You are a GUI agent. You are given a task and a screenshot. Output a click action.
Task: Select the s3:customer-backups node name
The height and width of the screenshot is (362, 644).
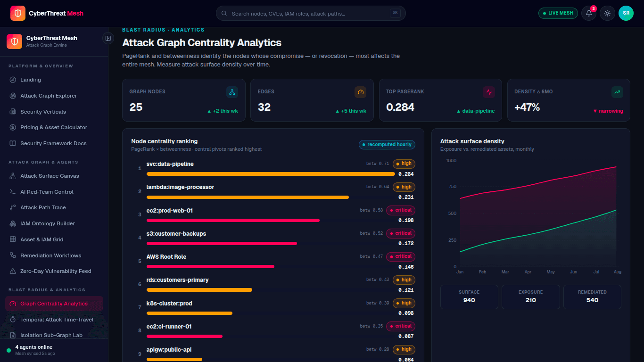pyautogui.click(x=176, y=234)
